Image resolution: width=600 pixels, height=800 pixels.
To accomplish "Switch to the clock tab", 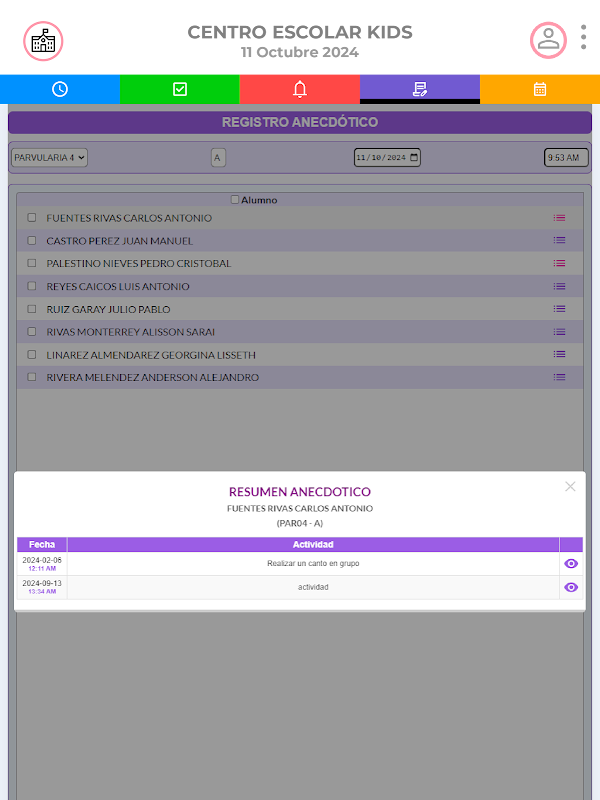I will click(60, 89).
